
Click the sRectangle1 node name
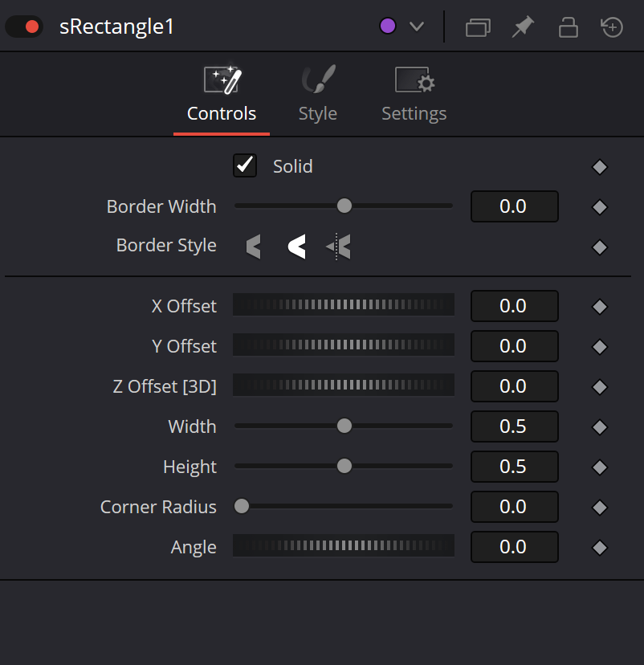point(116,27)
